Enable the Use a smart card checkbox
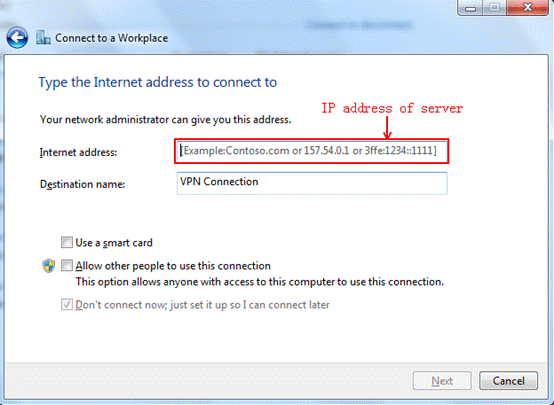Image resolution: width=554 pixels, height=405 pixels. click(x=67, y=242)
